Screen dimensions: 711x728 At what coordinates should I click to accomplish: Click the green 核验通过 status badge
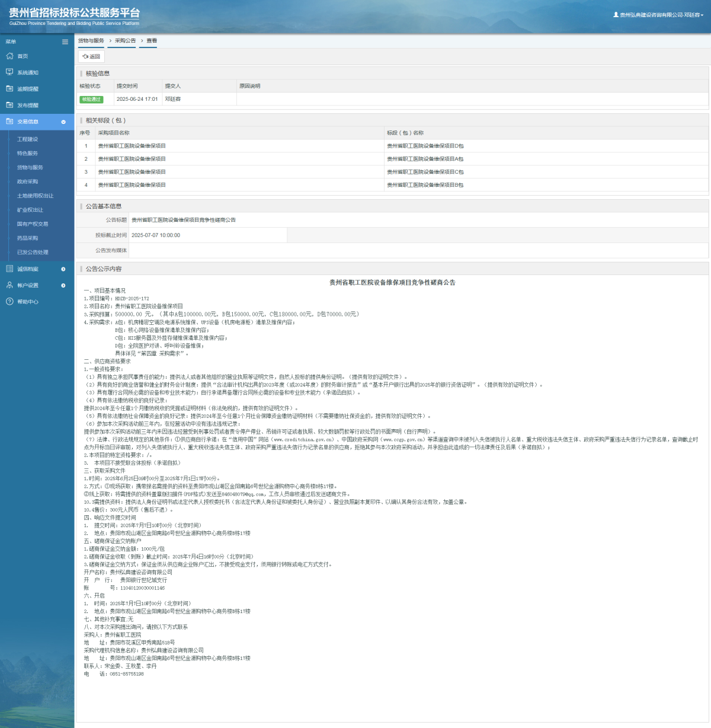[91, 99]
